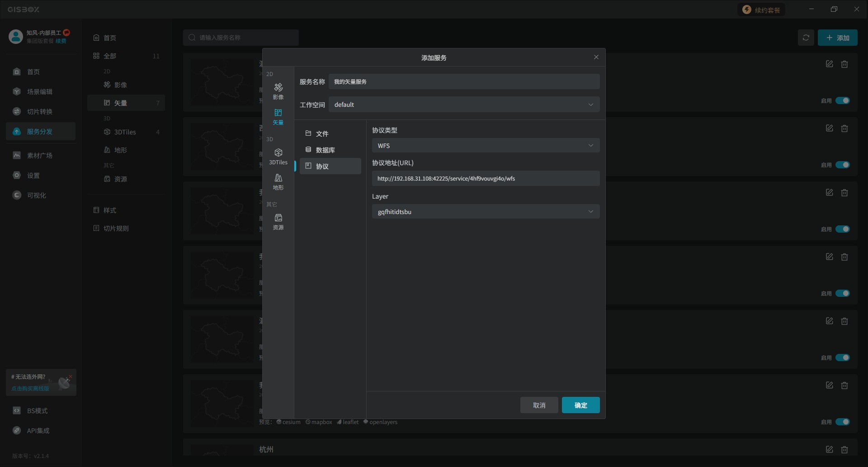Delete the first service via trash icon

pos(844,64)
